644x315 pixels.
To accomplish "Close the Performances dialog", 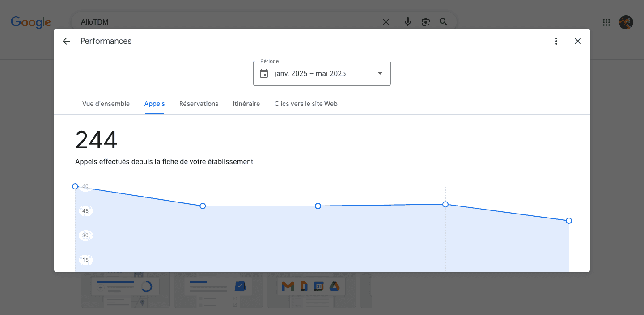I will click(x=578, y=41).
